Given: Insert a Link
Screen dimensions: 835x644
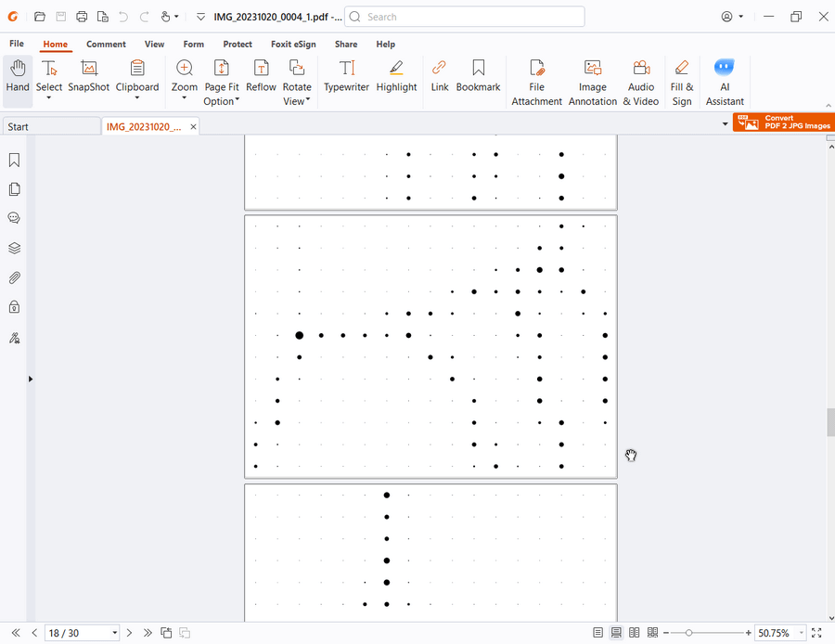Looking at the screenshot, I should pyautogui.click(x=440, y=76).
